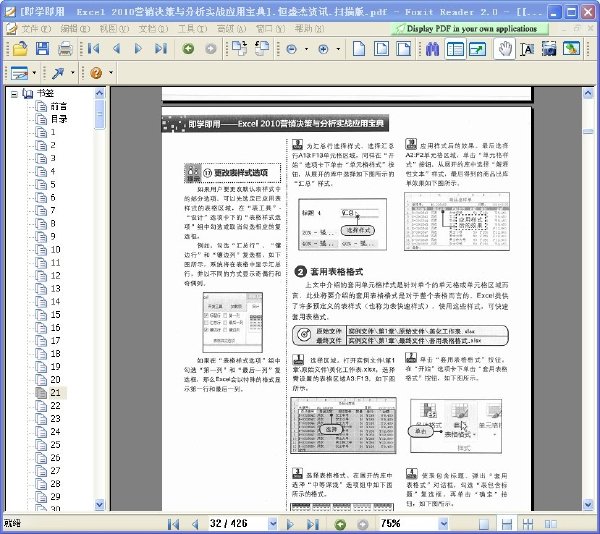Select the text selection tool
Viewport: 600px width, 534px height.
click(x=527, y=49)
